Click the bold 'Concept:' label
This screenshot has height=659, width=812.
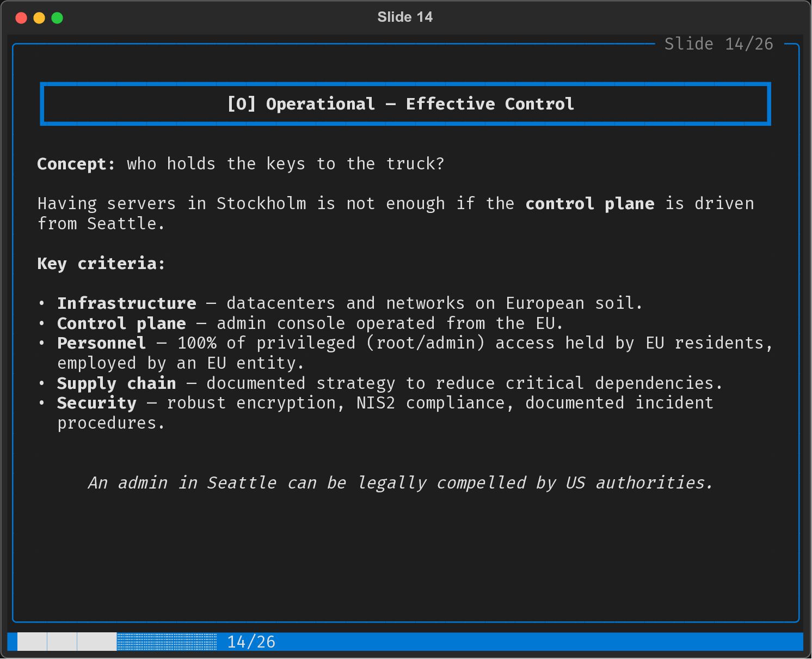coord(76,164)
